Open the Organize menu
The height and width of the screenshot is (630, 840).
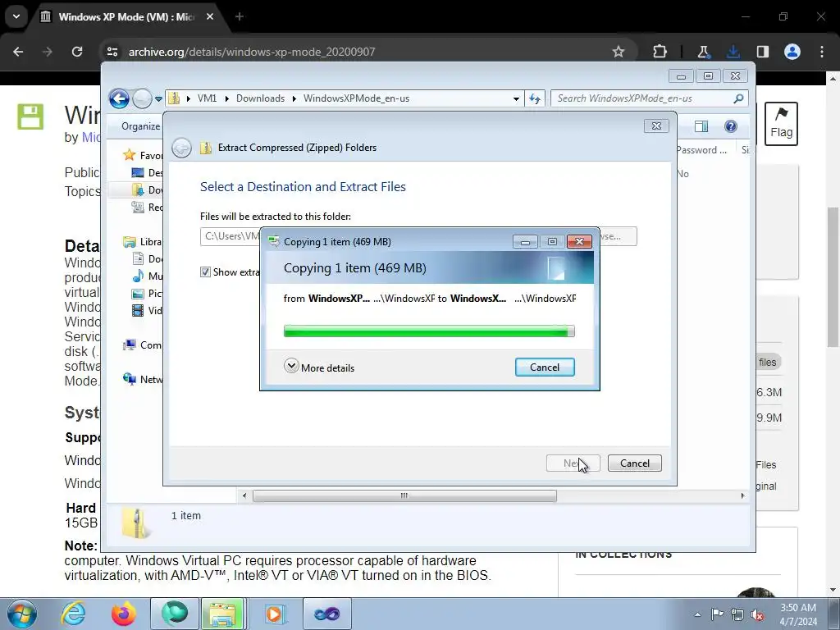point(140,126)
